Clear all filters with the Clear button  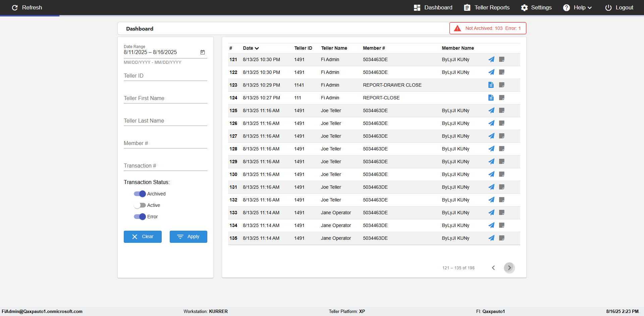(143, 237)
